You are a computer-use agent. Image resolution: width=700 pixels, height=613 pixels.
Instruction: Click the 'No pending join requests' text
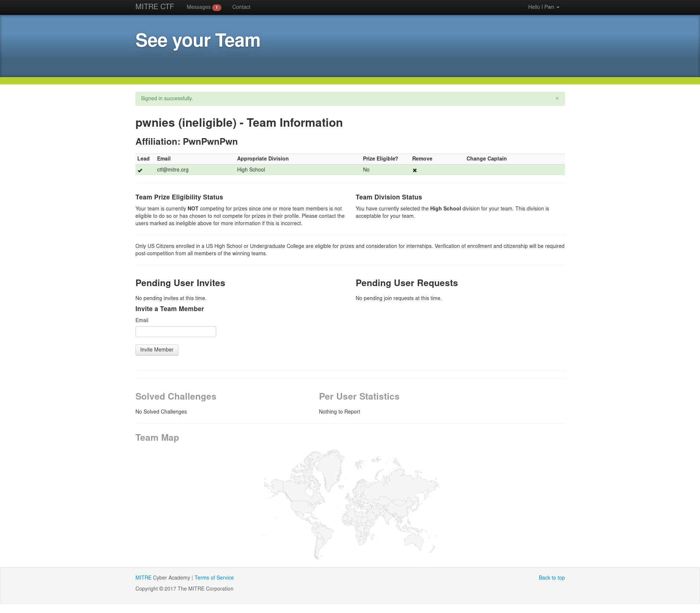(399, 298)
